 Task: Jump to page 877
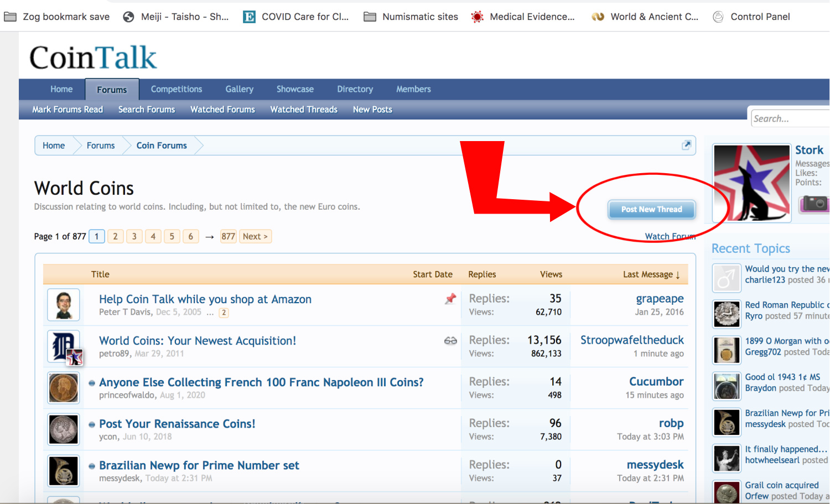pyautogui.click(x=228, y=236)
